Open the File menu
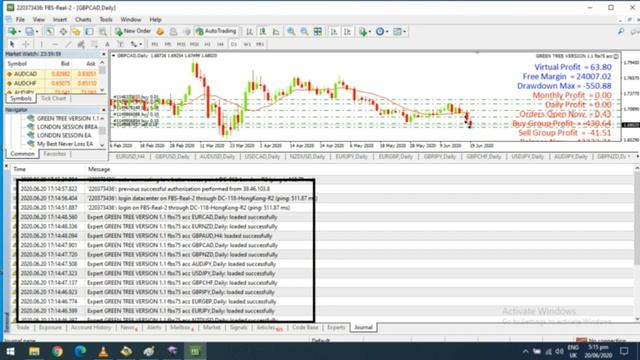This screenshot has height=360, width=640. pos(20,19)
